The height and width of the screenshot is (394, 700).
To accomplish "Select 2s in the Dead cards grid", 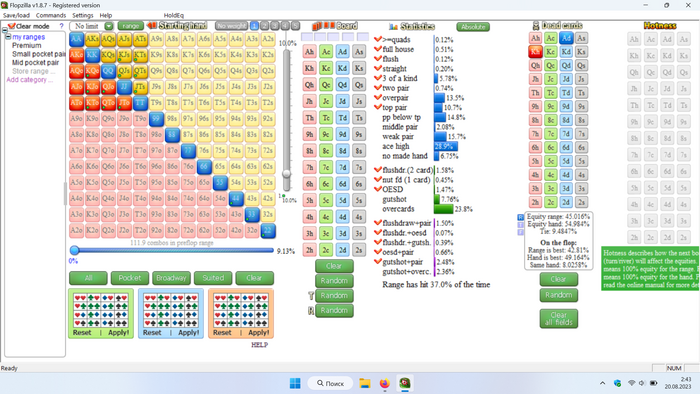I will [x=581, y=202].
